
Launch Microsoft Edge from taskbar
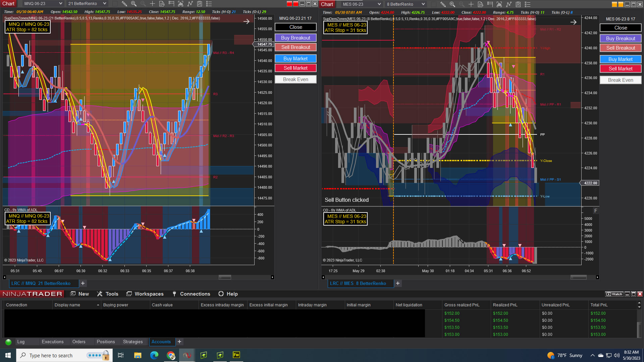coord(154,355)
